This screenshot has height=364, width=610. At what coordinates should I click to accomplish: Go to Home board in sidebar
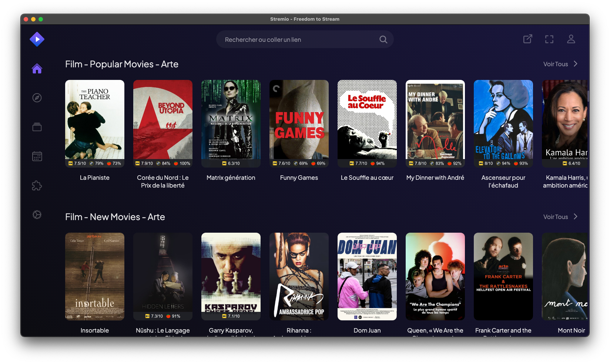coord(37,68)
